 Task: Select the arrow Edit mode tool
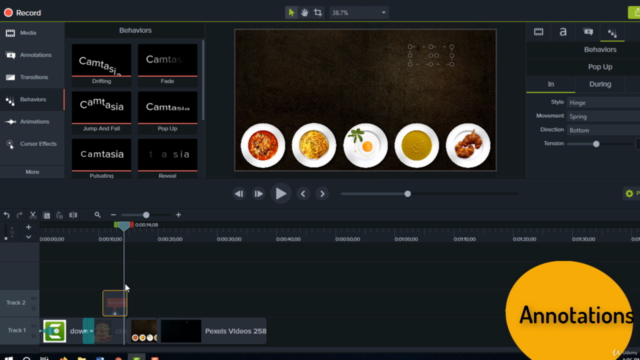[x=291, y=13]
